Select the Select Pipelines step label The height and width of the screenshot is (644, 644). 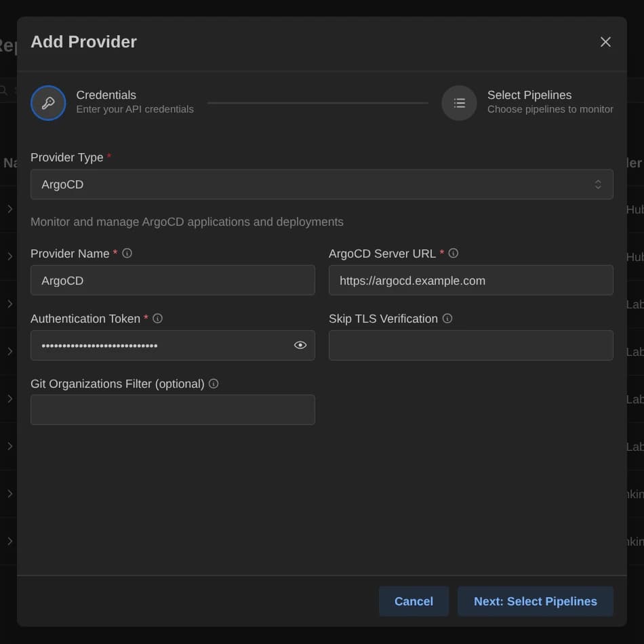coord(529,95)
